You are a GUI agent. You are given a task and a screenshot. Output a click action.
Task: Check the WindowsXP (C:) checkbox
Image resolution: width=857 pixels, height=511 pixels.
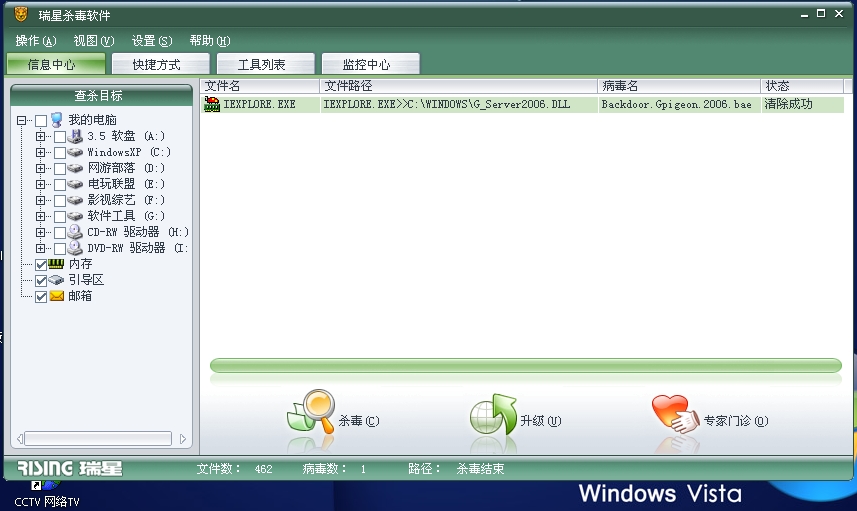tap(60, 152)
